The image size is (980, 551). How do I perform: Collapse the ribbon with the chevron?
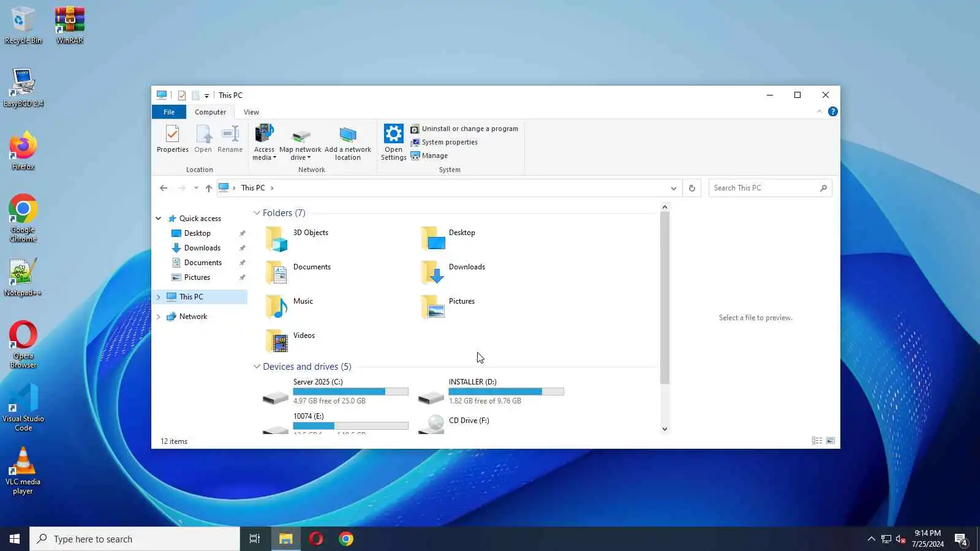tap(820, 111)
